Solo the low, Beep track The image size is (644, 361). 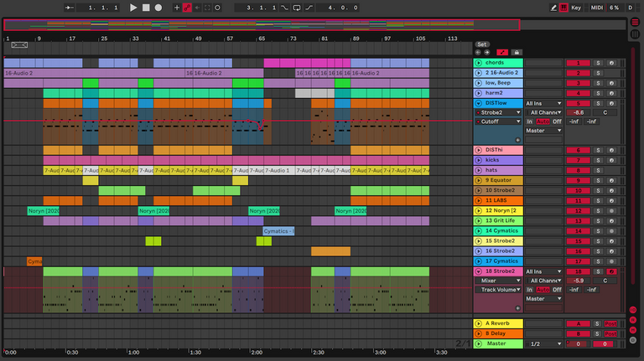598,83
